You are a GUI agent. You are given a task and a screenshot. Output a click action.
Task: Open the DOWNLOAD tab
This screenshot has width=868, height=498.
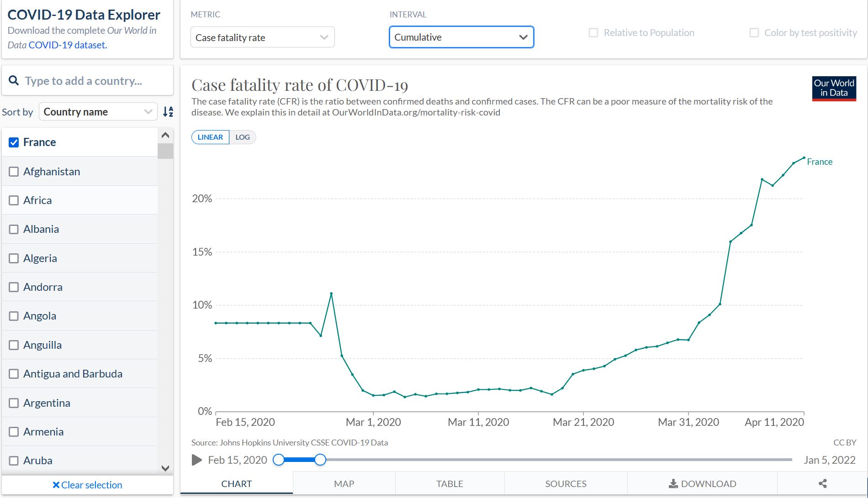(x=703, y=483)
